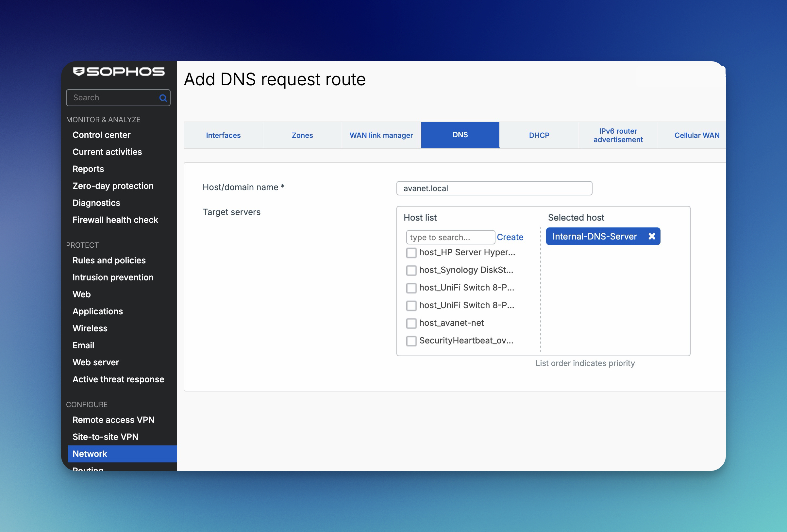Select the host_avanet-net checkbox
Viewport: 787px width, 532px height.
411,323
